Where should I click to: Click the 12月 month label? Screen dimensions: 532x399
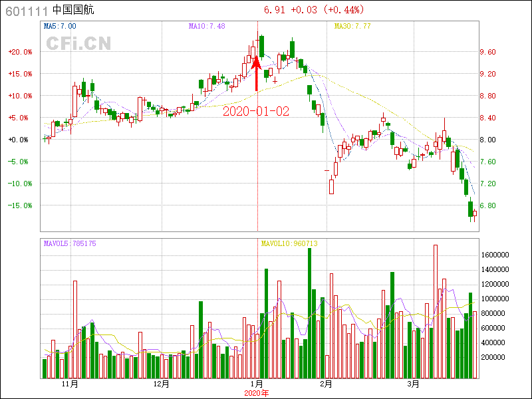click(162, 384)
